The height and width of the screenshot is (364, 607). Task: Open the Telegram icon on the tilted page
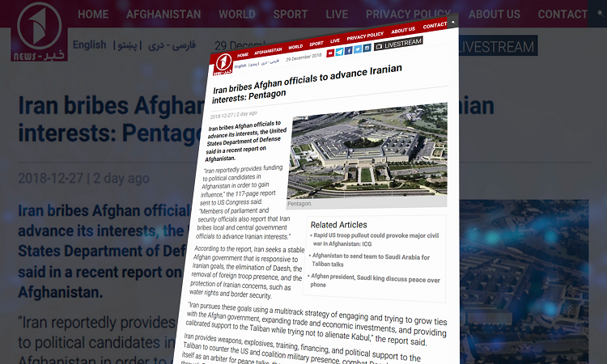[x=339, y=52]
